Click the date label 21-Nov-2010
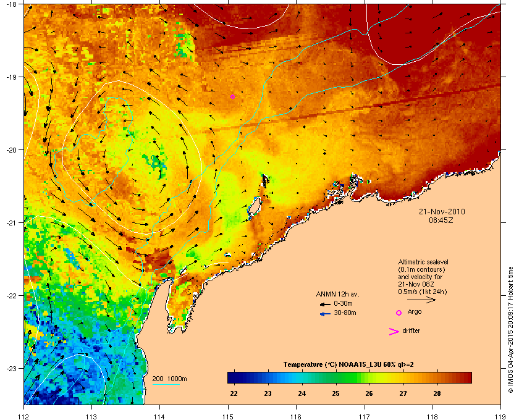Image resolution: width=519 pixels, height=420 pixels. point(442,212)
